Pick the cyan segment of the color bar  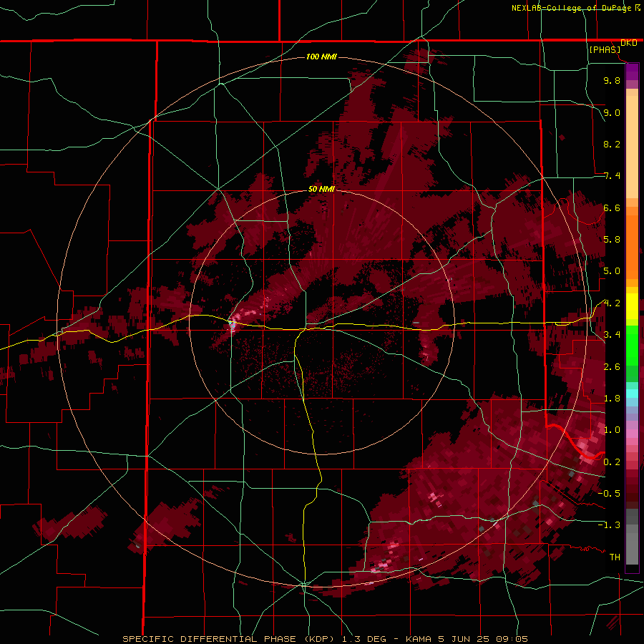pos(632,394)
